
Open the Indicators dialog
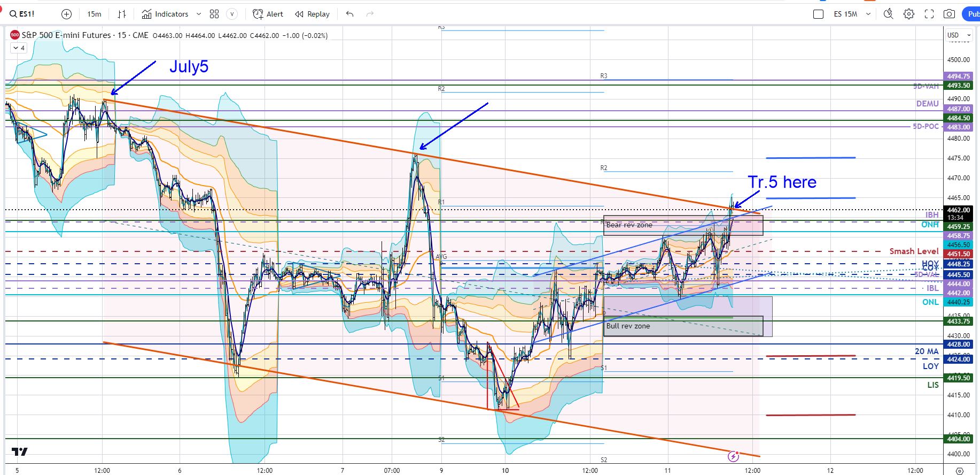click(165, 14)
